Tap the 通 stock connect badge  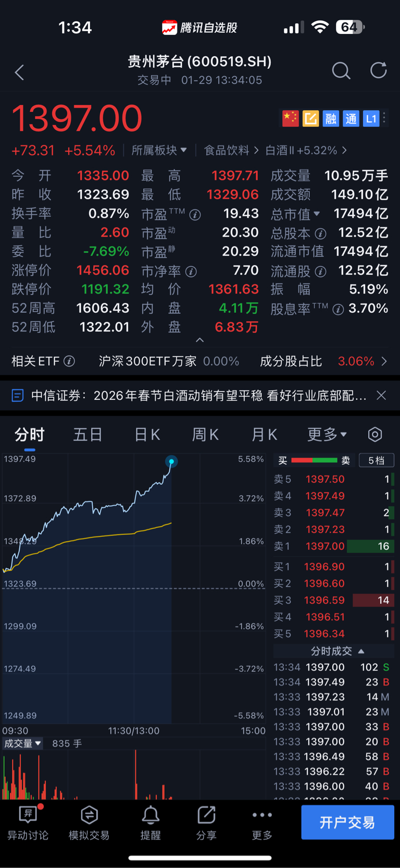click(x=351, y=118)
